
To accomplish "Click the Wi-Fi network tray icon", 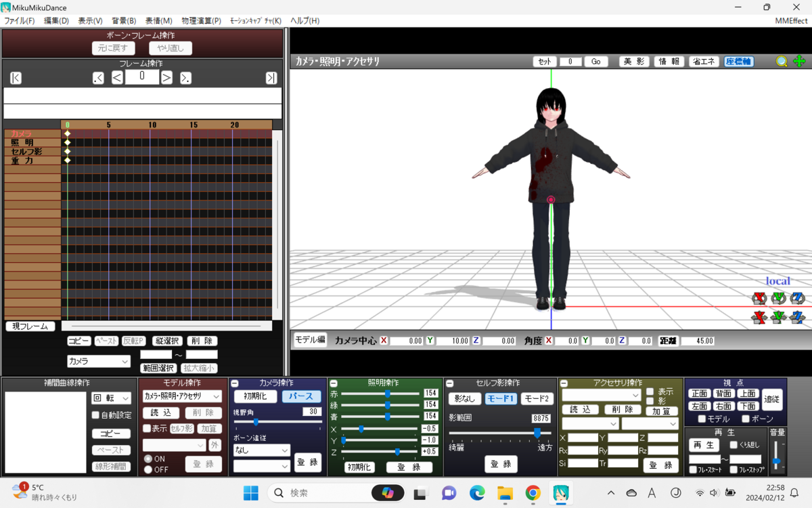I will 700,492.
